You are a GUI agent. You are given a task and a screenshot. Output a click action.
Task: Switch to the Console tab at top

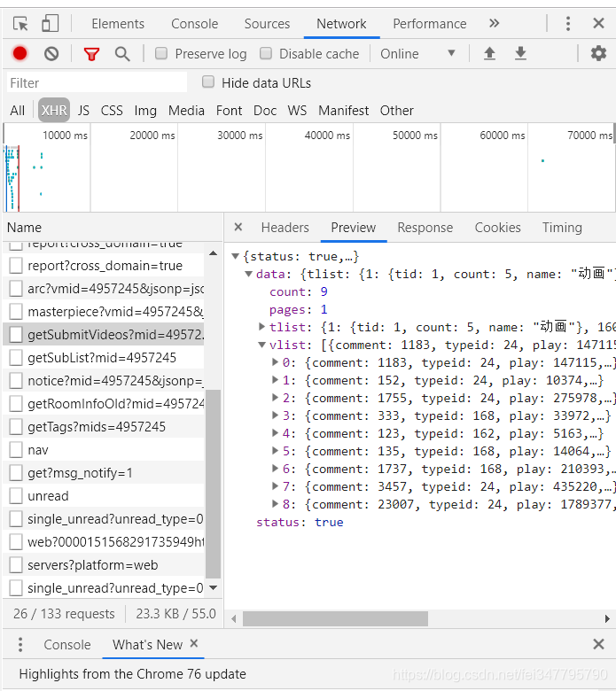pyautogui.click(x=194, y=23)
